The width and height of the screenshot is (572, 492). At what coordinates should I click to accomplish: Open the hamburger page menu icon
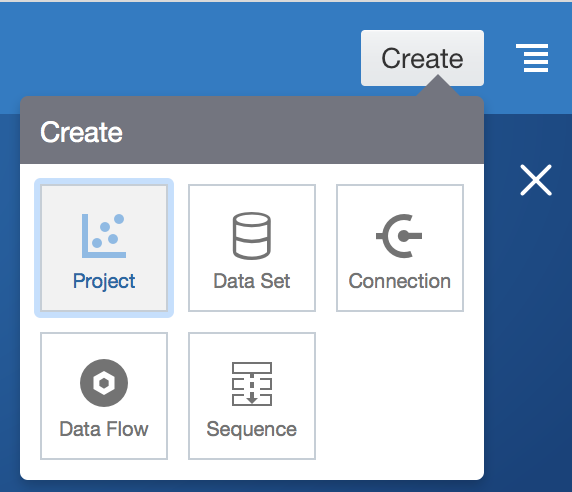532,58
